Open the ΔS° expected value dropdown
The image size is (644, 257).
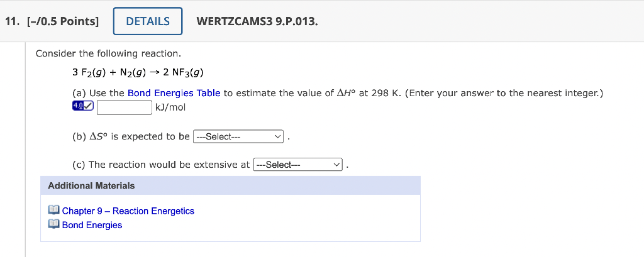(x=238, y=136)
